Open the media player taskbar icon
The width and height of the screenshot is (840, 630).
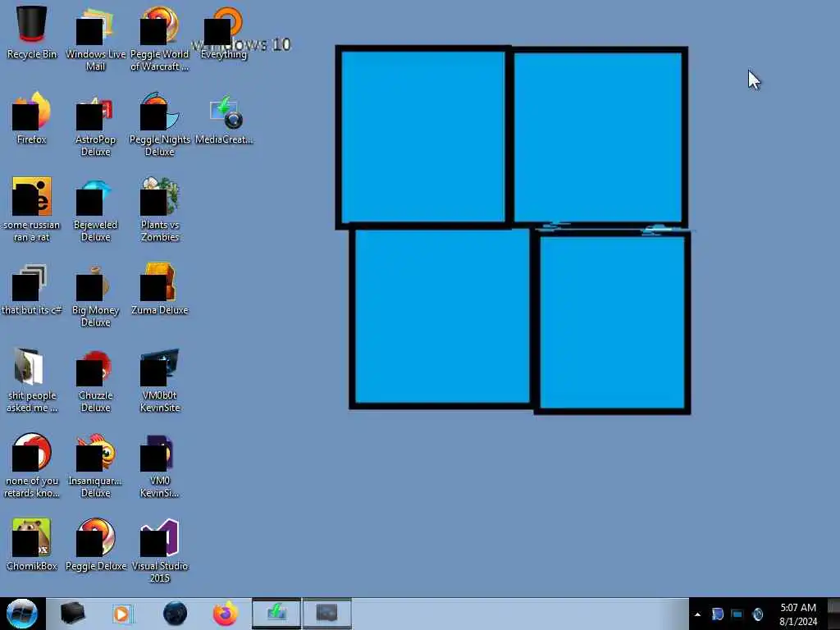click(123, 614)
